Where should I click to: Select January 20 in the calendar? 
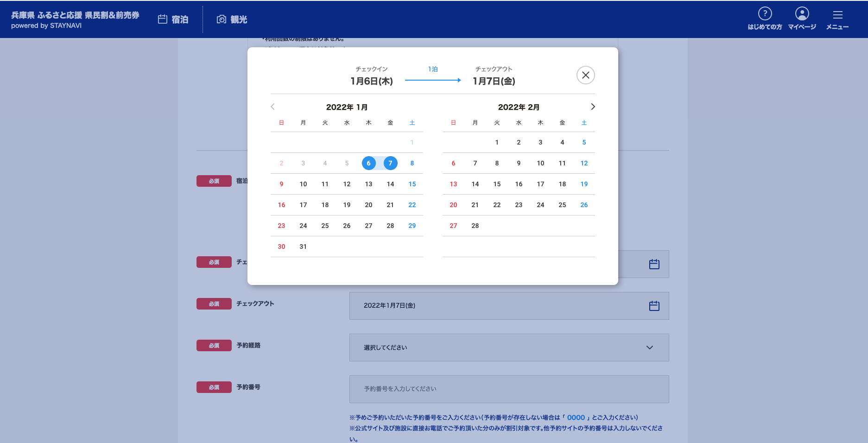tap(368, 205)
